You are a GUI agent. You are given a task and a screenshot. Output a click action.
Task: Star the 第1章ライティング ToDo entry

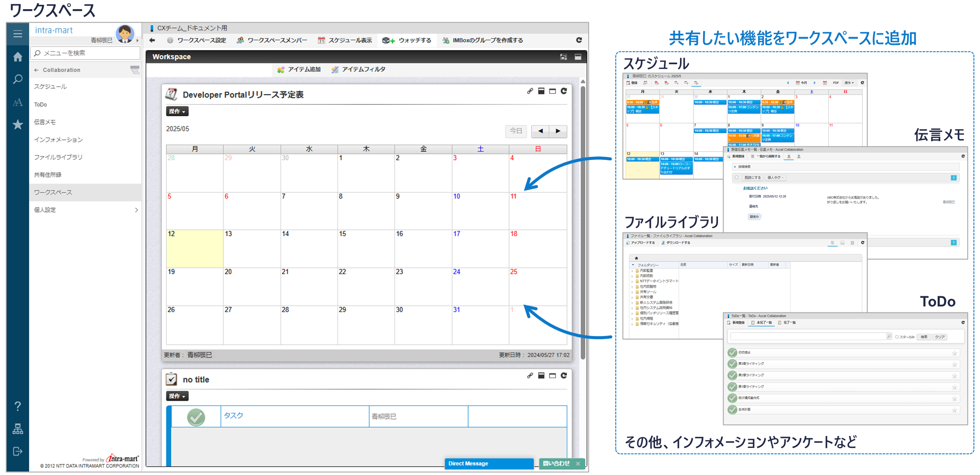[x=954, y=387]
